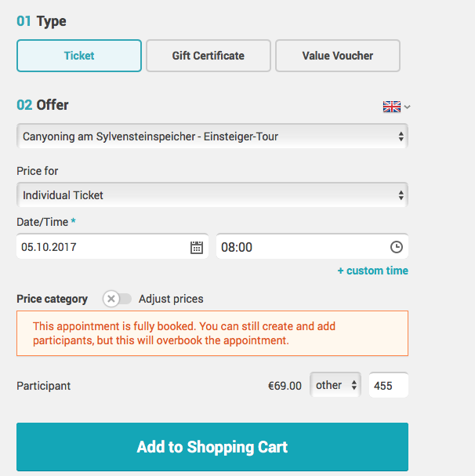Expand language chevron beside the flag
The image size is (475, 476).
click(408, 107)
